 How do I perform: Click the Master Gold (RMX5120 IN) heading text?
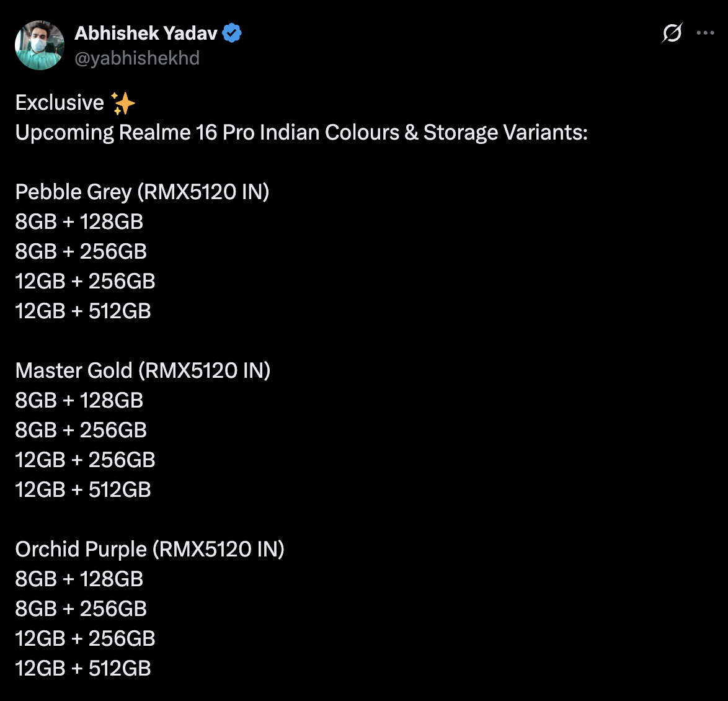click(x=143, y=370)
